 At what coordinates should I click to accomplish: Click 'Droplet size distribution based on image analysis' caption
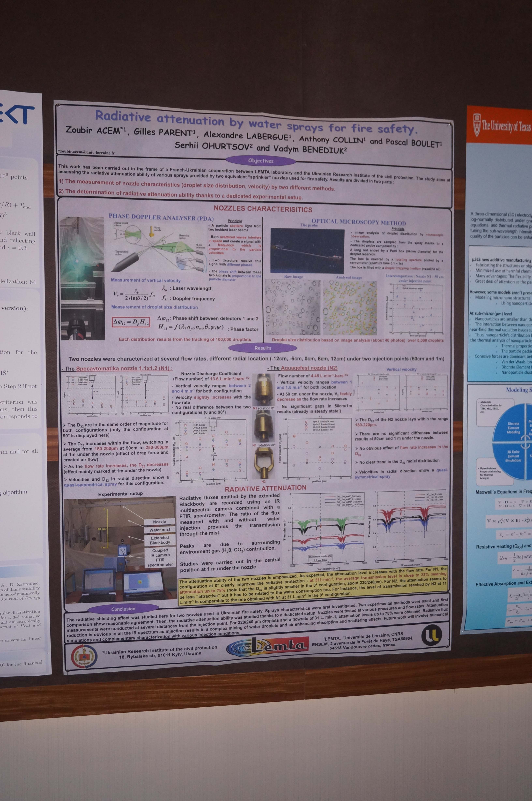coord(358,340)
